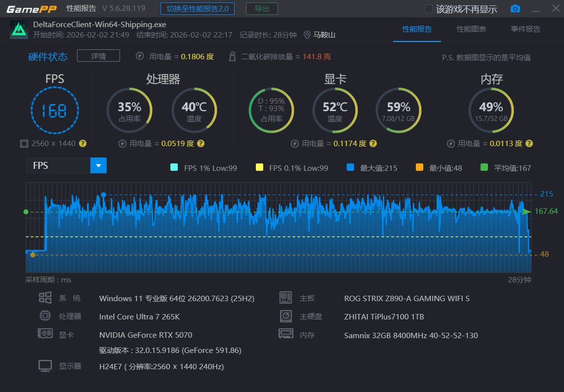
Task: Click the NVIDIA GeForce RTX 5070 text
Action: pyautogui.click(x=146, y=335)
